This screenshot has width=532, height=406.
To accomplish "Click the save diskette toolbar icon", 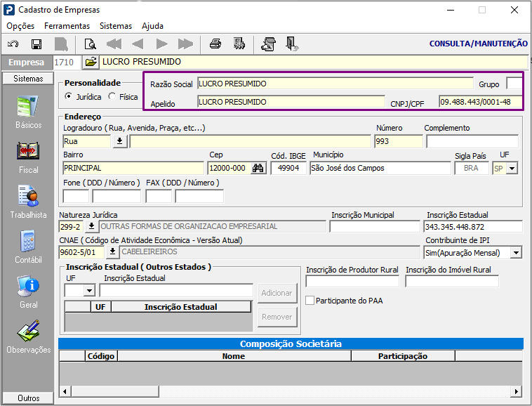I will point(36,44).
